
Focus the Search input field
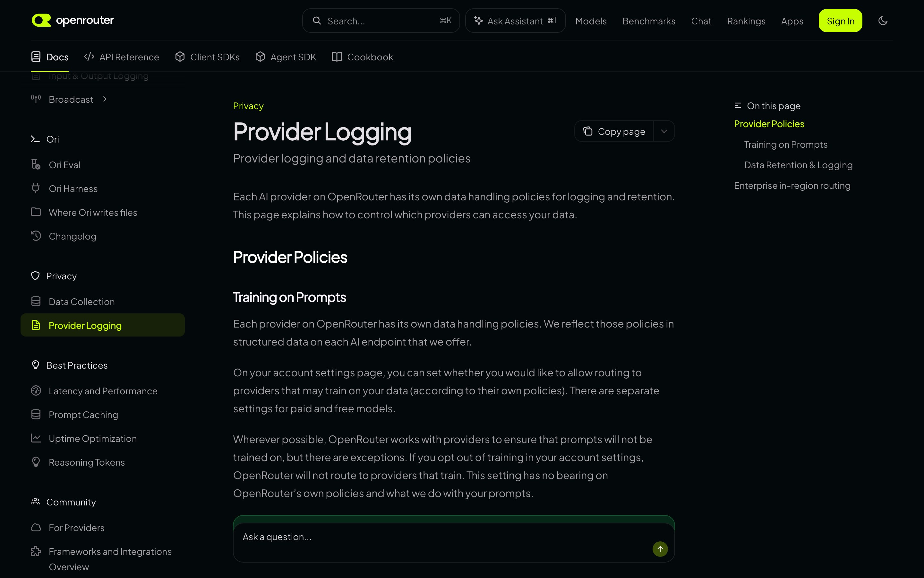[x=381, y=21]
